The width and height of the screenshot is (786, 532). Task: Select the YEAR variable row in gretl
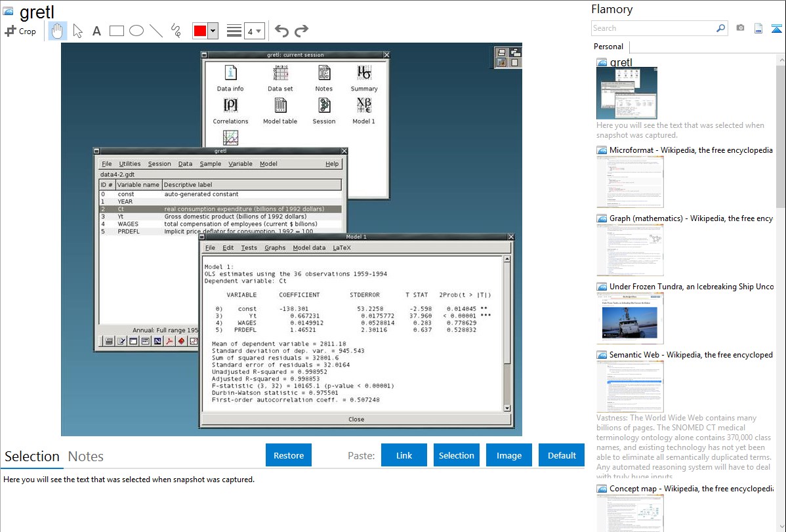coord(220,201)
